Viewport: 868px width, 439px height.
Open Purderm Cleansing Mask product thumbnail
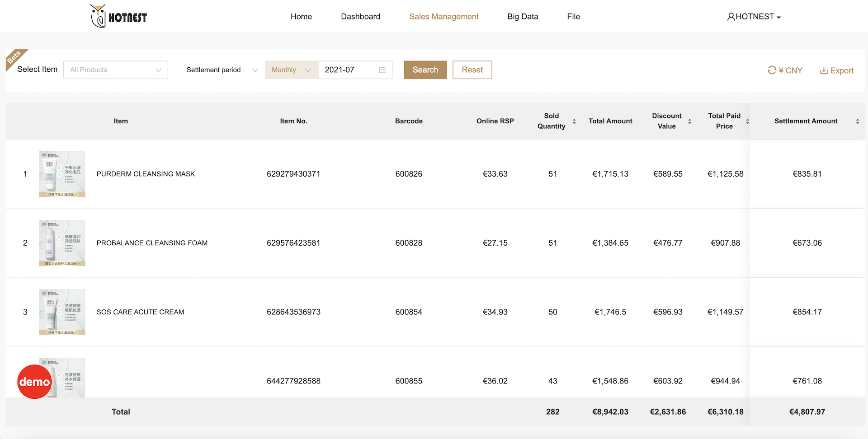pos(62,174)
